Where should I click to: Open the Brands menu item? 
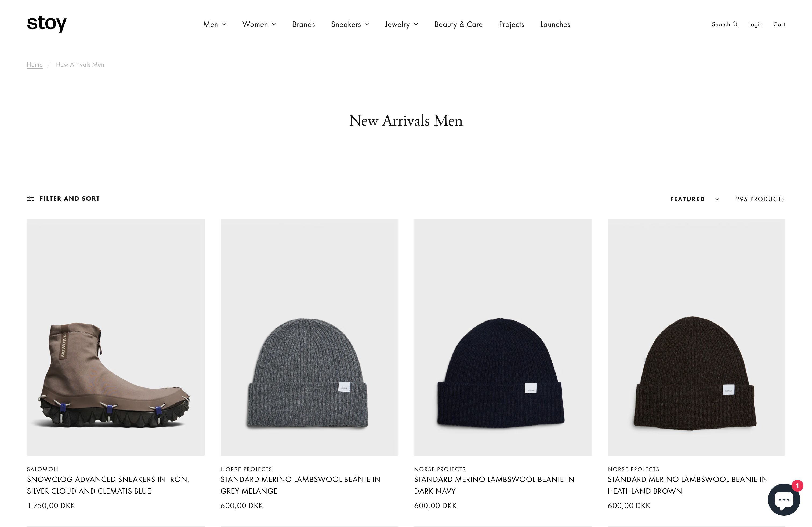click(304, 24)
